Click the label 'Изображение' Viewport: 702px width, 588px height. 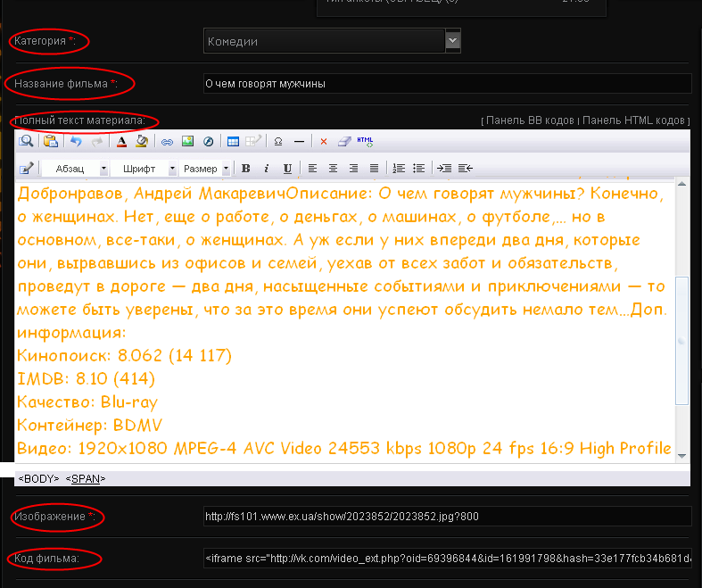click(x=50, y=517)
